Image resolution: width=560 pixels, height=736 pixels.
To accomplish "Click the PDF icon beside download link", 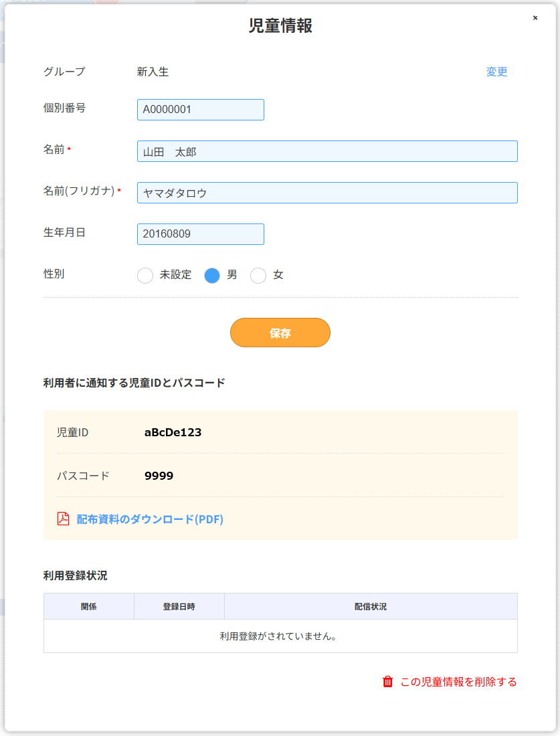I will pyautogui.click(x=63, y=519).
